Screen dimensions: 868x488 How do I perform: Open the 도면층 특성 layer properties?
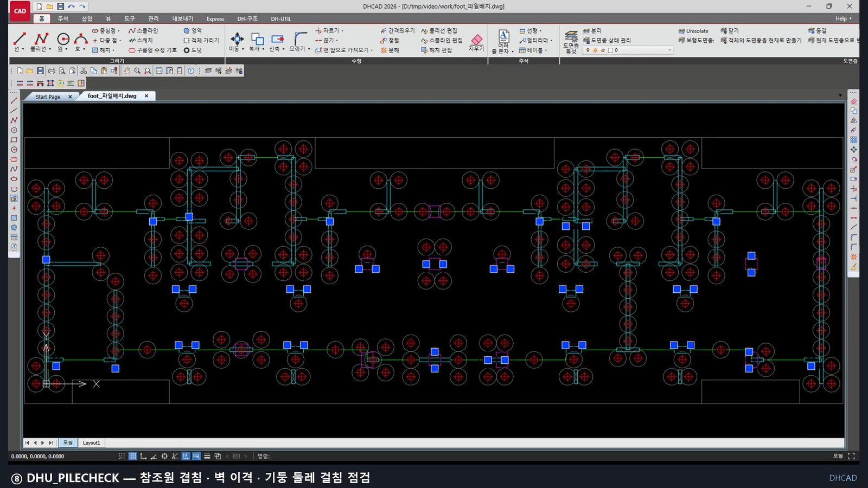coord(571,42)
